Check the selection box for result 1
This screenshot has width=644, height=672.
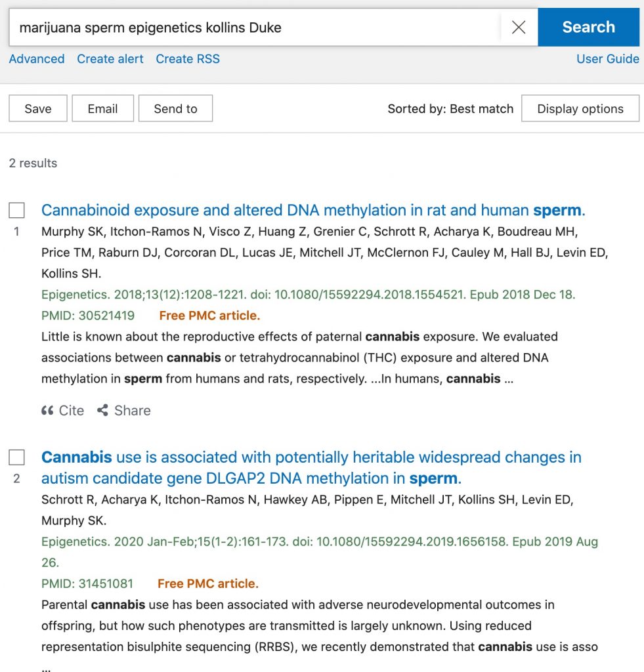(x=16, y=209)
